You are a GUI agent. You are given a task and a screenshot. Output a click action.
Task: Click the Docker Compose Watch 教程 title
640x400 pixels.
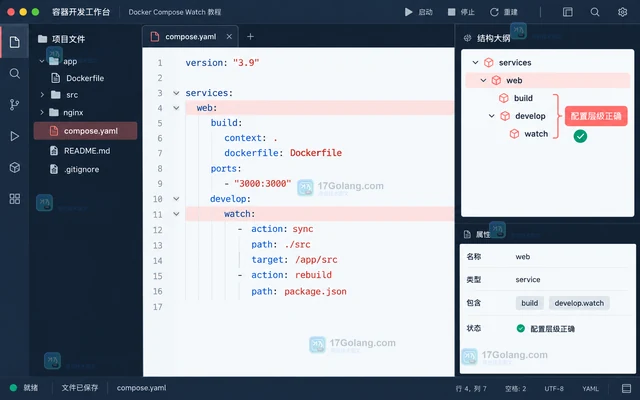175,12
